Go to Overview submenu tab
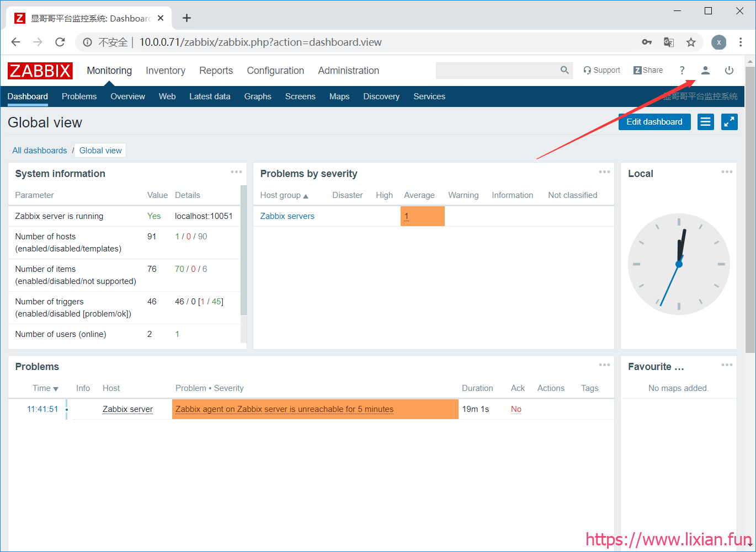 pos(127,97)
